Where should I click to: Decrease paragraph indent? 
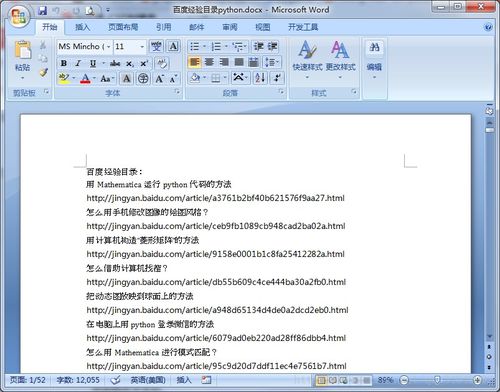(x=258, y=46)
